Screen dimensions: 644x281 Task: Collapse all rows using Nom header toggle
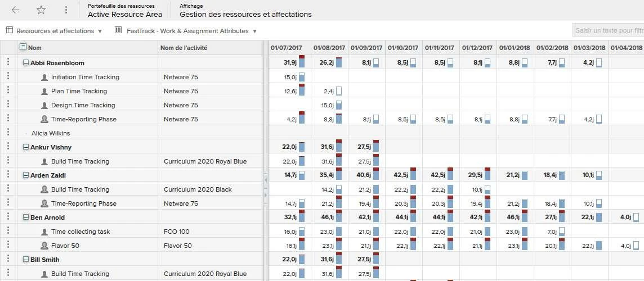coord(24,47)
